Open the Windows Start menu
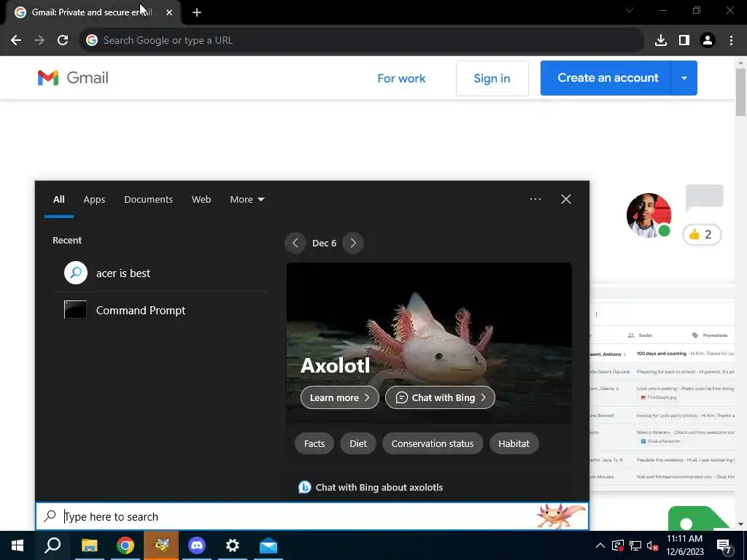 click(18, 545)
